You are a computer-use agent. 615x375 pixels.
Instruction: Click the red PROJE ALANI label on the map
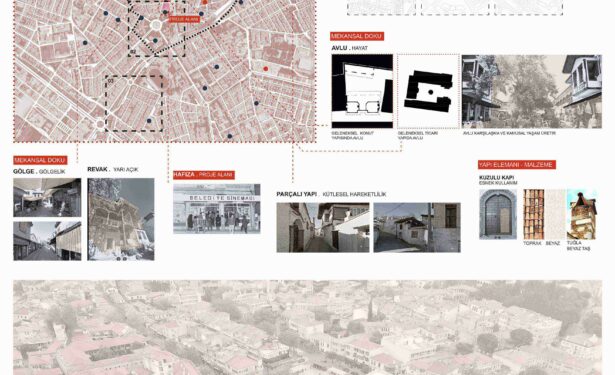[184, 19]
